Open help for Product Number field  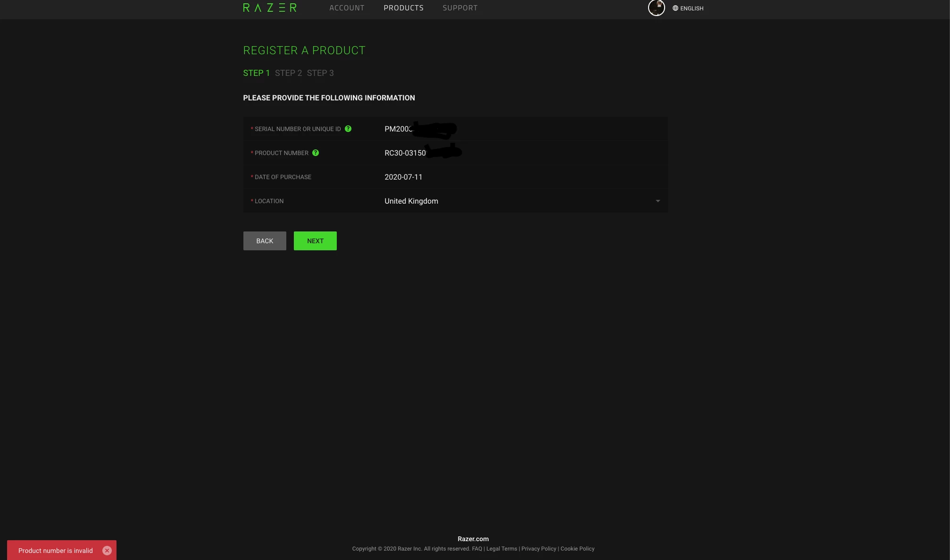[x=316, y=153]
